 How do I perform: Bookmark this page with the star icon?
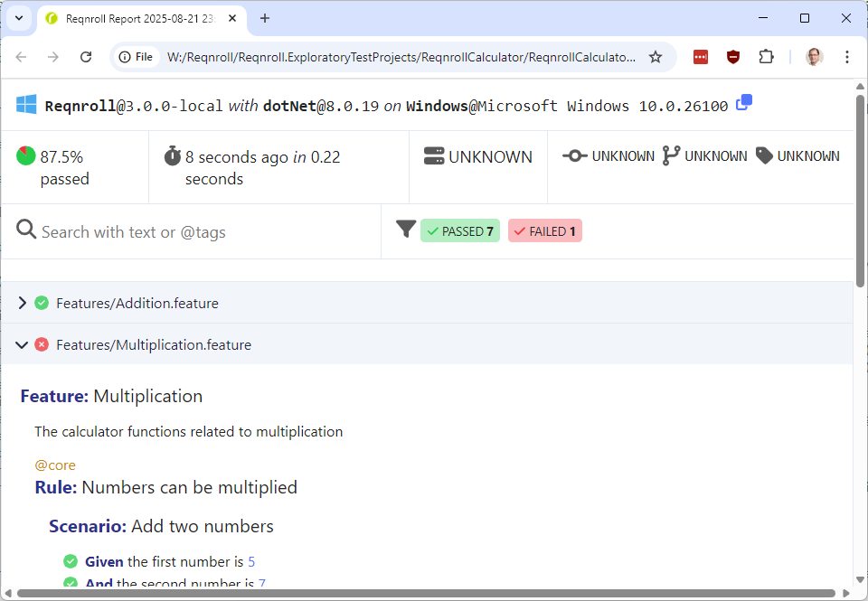tap(656, 57)
